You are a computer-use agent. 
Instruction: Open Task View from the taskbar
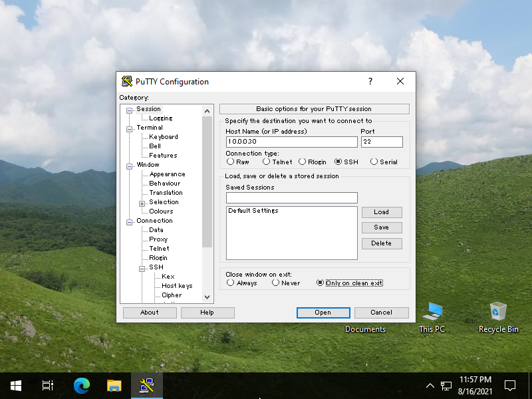coord(47,386)
